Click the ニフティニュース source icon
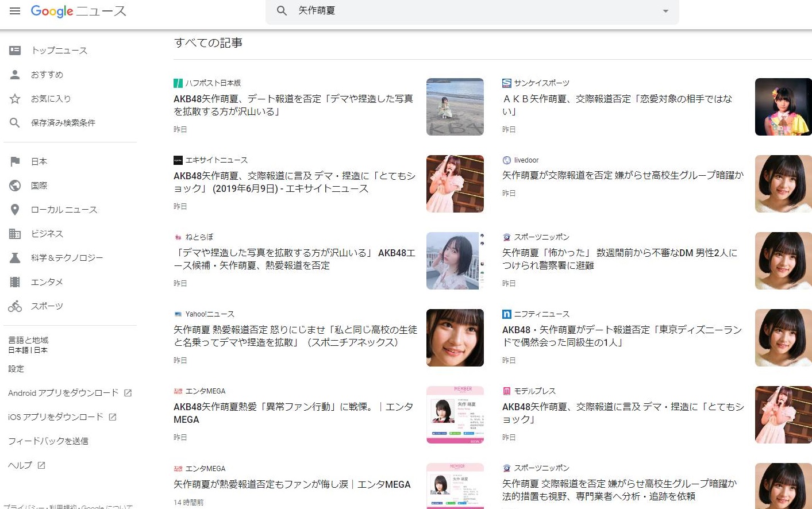The height and width of the screenshot is (509, 812). (507, 314)
